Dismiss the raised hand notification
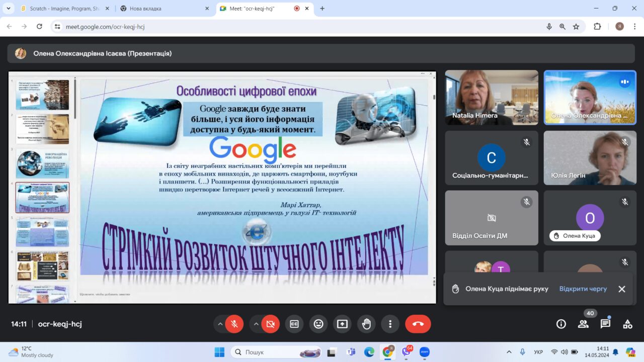The width and height of the screenshot is (644, 362). click(622, 289)
